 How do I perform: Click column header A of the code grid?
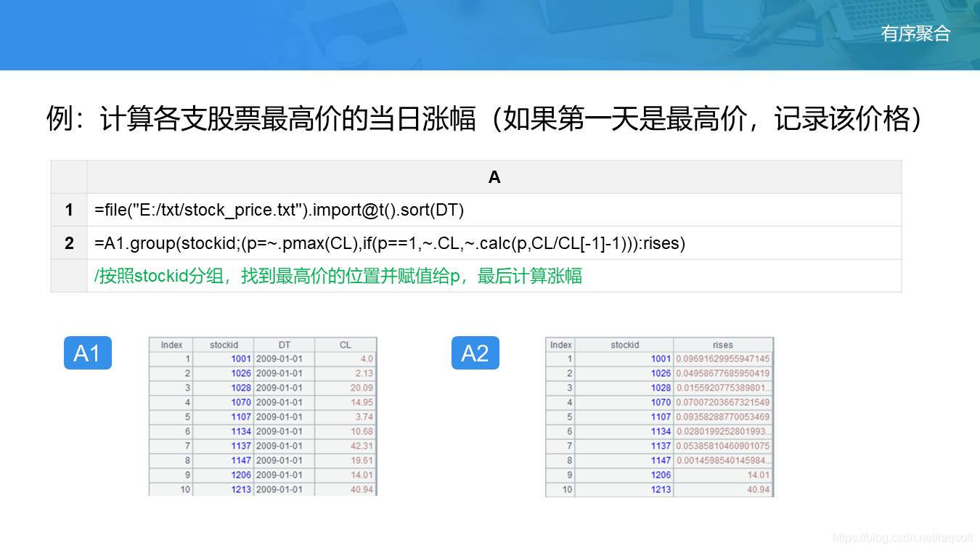494,177
